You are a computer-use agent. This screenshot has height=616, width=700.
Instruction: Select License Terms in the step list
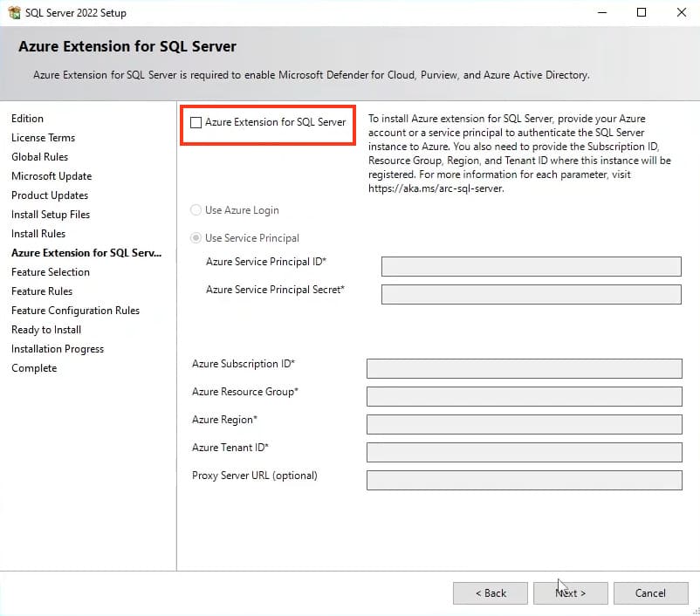click(43, 138)
